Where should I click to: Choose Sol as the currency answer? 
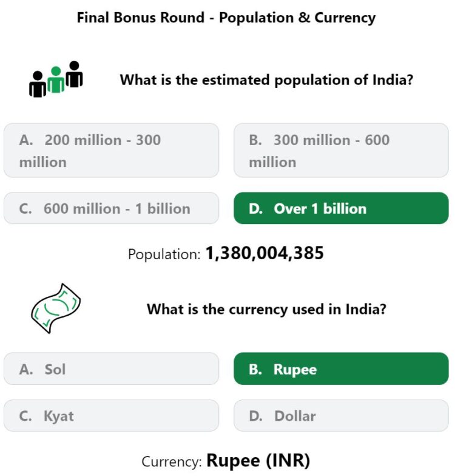click(x=112, y=369)
